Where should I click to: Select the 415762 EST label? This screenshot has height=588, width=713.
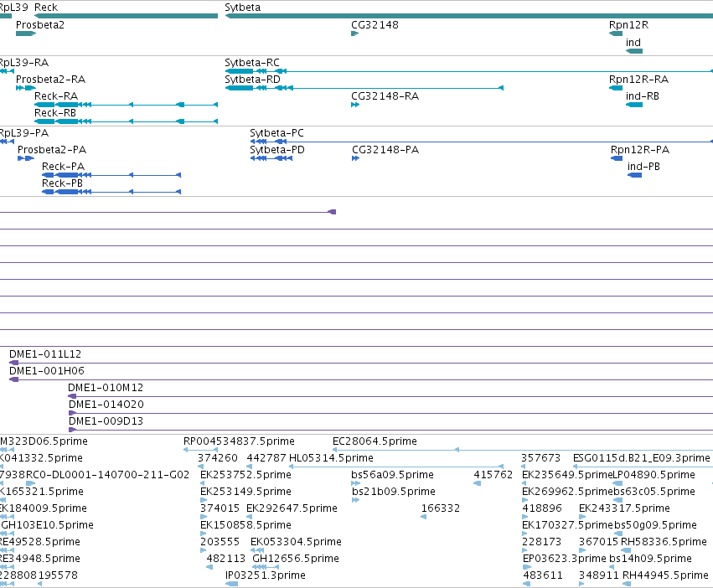point(493,475)
